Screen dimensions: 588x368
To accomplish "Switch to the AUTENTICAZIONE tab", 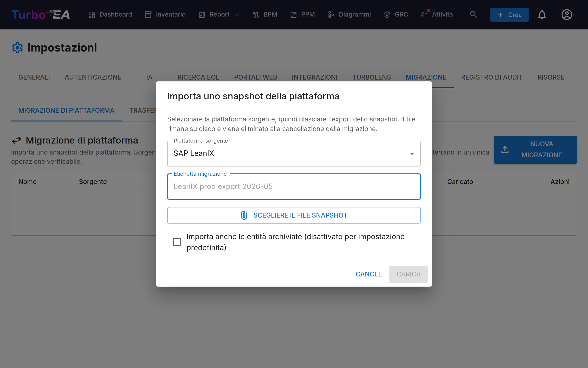I will click(93, 78).
